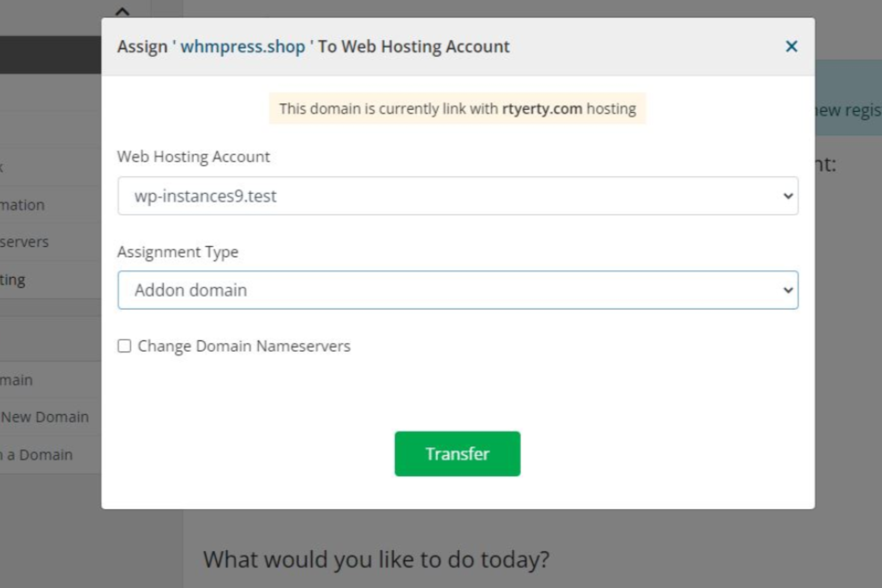Collapse the sidebar section with the up chevron
Viewport: 882px width, 588px height.
point(122,12)
